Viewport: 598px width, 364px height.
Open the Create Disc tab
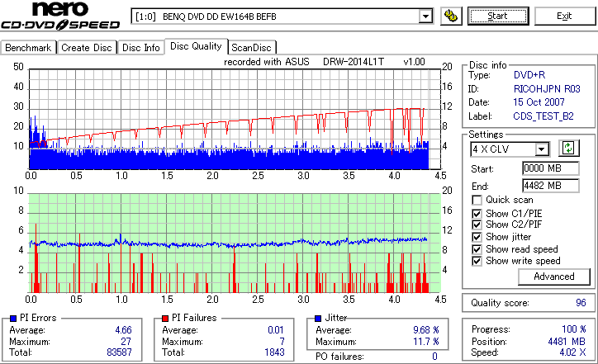click(x=87, y=48)
